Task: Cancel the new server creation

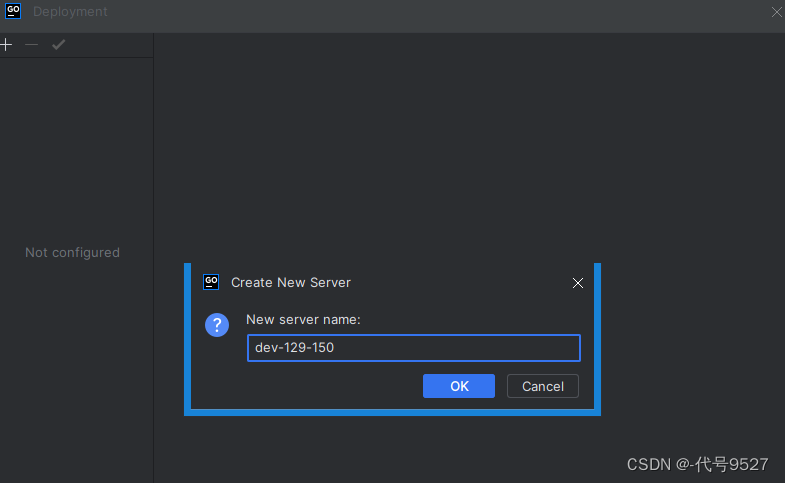Action: click(543, 386)
